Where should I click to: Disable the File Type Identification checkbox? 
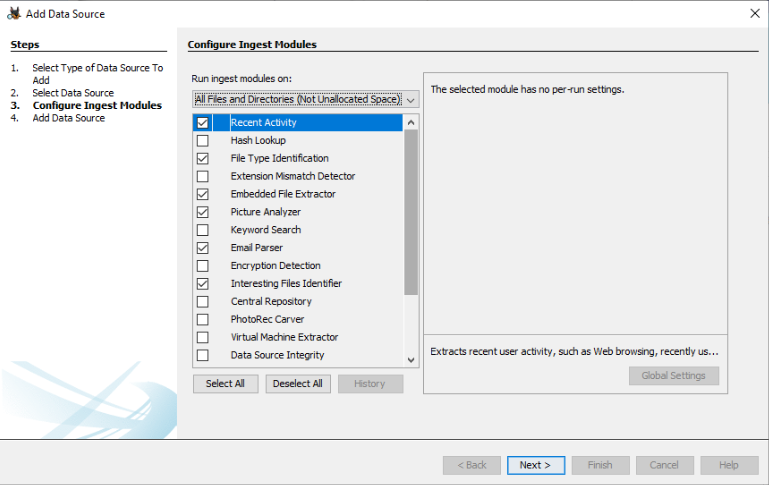[203, 159]
